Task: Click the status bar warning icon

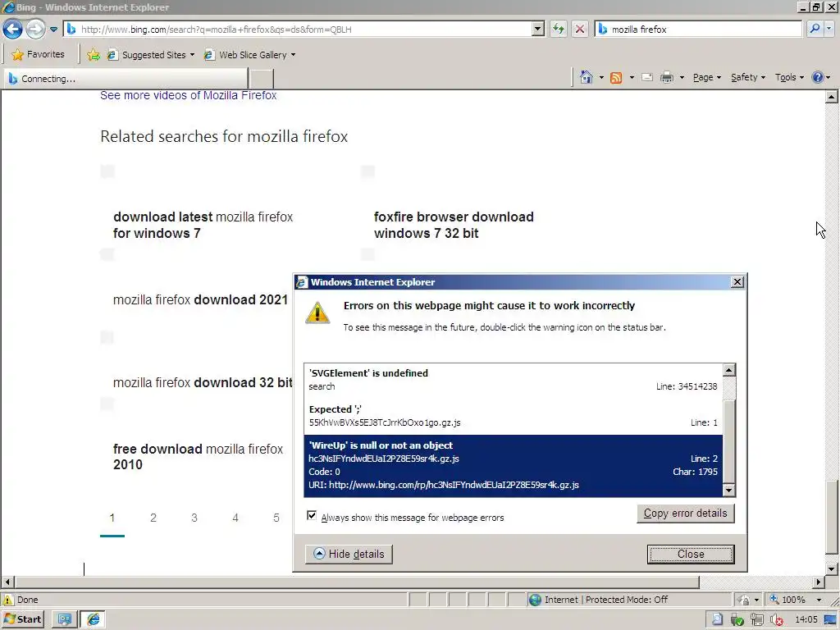Action: pos(8,600)
